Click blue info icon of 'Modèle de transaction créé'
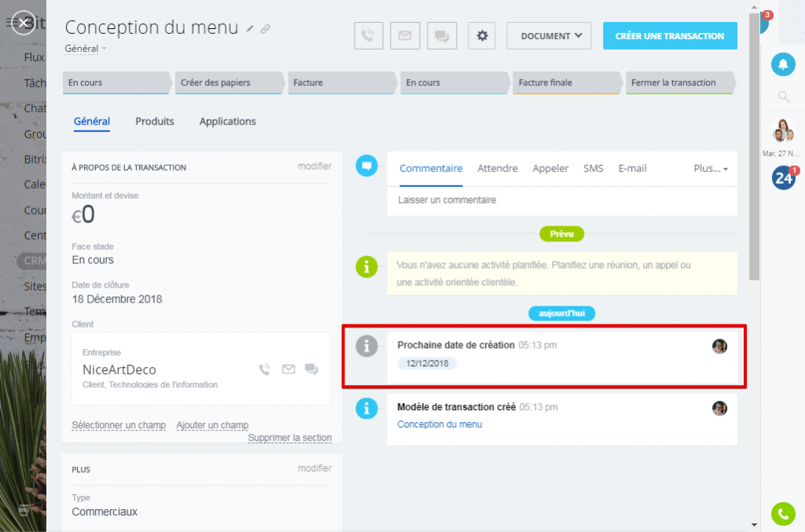Viewport: 805px width, 532px height. coord(366,409)
